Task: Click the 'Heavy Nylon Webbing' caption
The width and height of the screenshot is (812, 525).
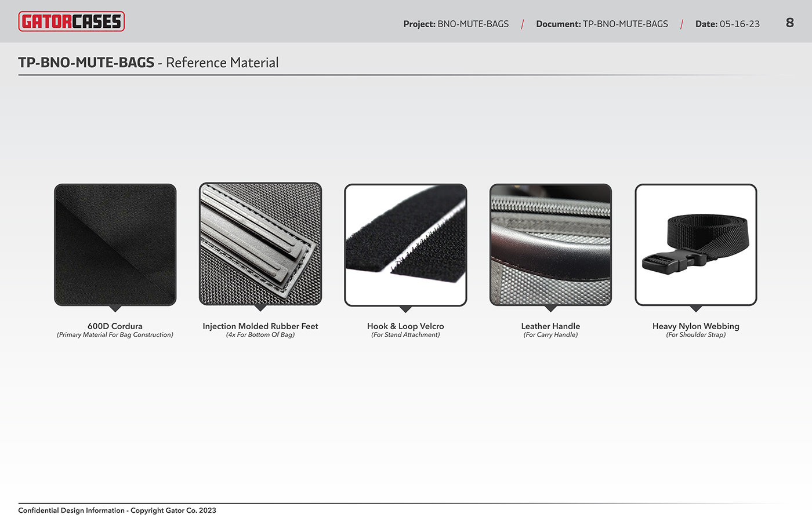Action: pyautogui.click(x=696, y=326)
